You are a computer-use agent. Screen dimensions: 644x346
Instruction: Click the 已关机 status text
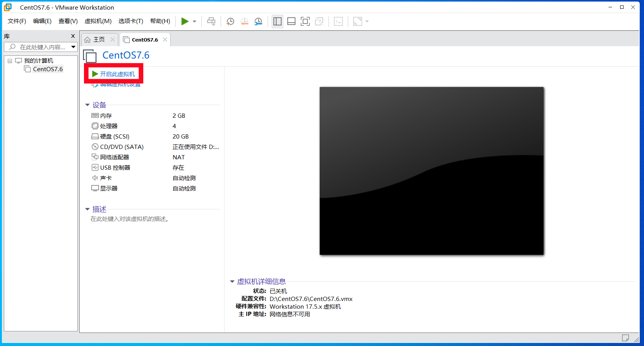(278, 291)
